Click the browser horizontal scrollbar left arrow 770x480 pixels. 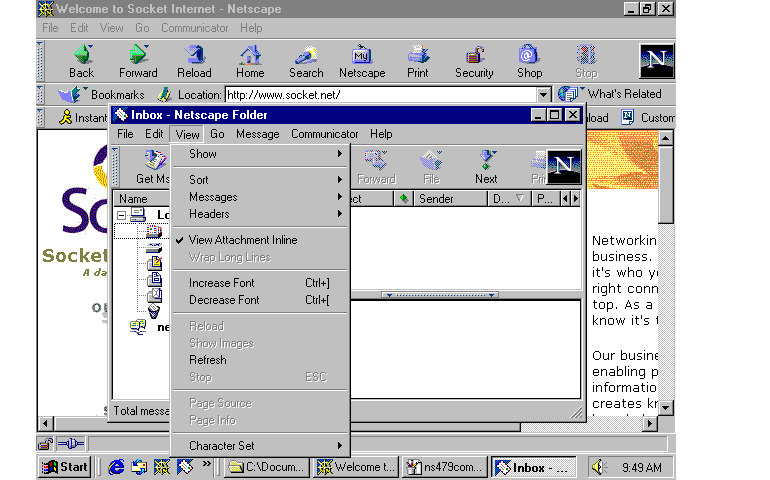[46, 423]
